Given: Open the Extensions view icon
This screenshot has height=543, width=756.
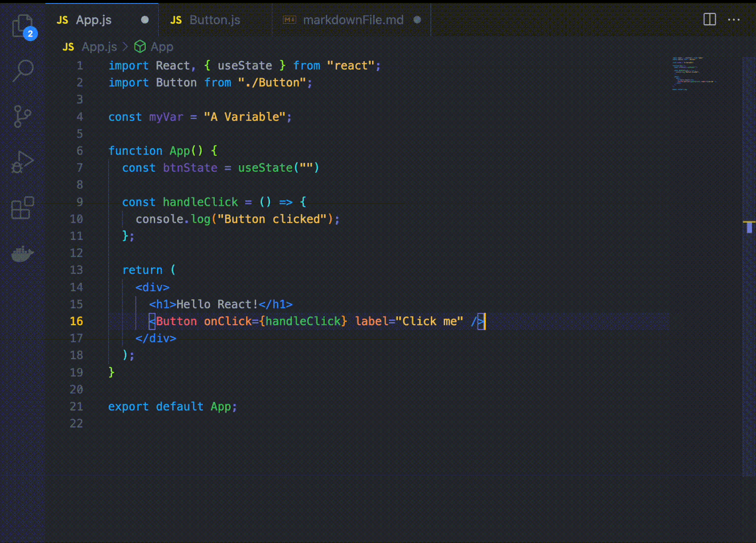Looking at the screenshot, I should pos(23,208).
